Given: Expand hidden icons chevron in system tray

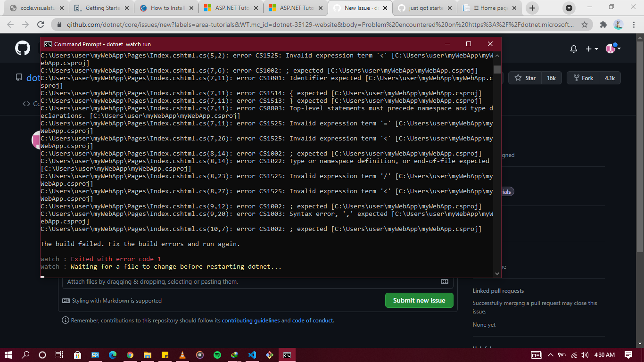Looking at the screenshot, I should (550, 355).
